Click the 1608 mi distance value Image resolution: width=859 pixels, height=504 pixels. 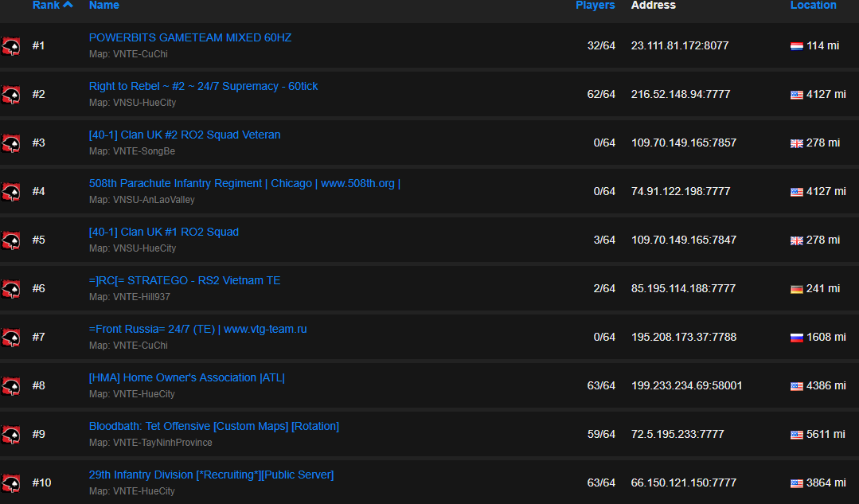826,337
